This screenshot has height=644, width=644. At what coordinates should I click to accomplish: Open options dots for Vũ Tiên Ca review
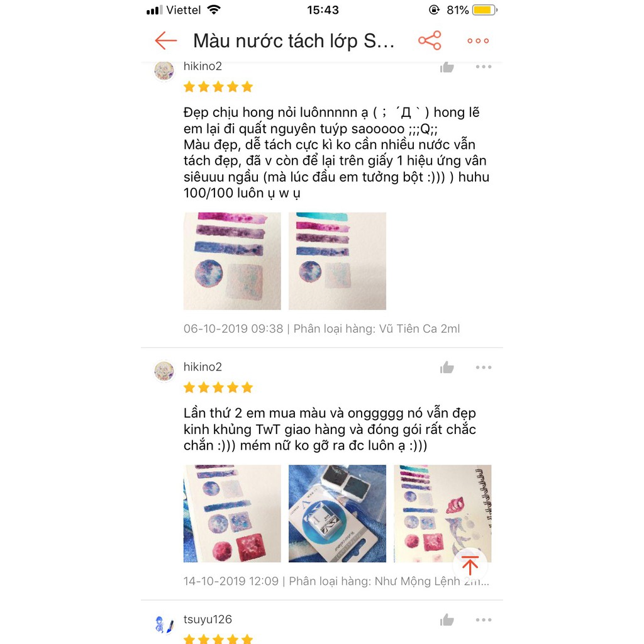[484, 67]
